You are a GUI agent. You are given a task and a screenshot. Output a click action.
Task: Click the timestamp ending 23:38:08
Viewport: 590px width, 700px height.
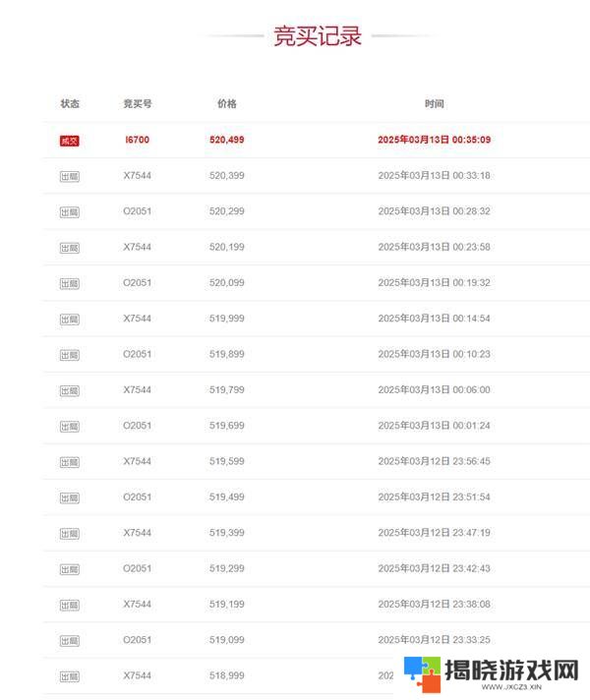click(434, 604)
